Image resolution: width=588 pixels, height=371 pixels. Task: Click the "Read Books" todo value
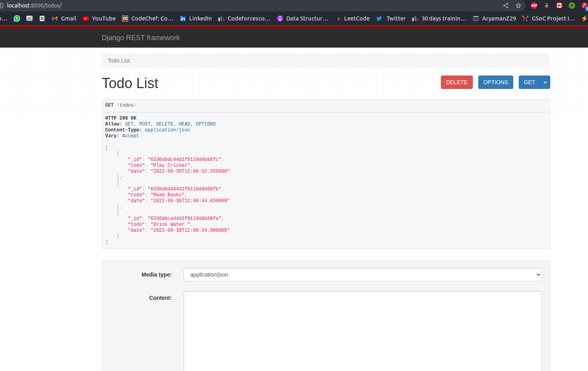pos(168,195)
